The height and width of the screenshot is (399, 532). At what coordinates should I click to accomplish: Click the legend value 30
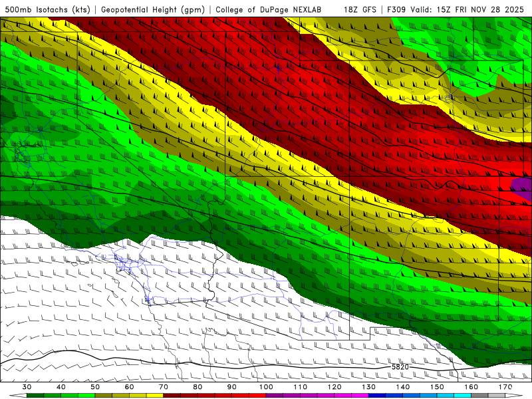[27, 387]
